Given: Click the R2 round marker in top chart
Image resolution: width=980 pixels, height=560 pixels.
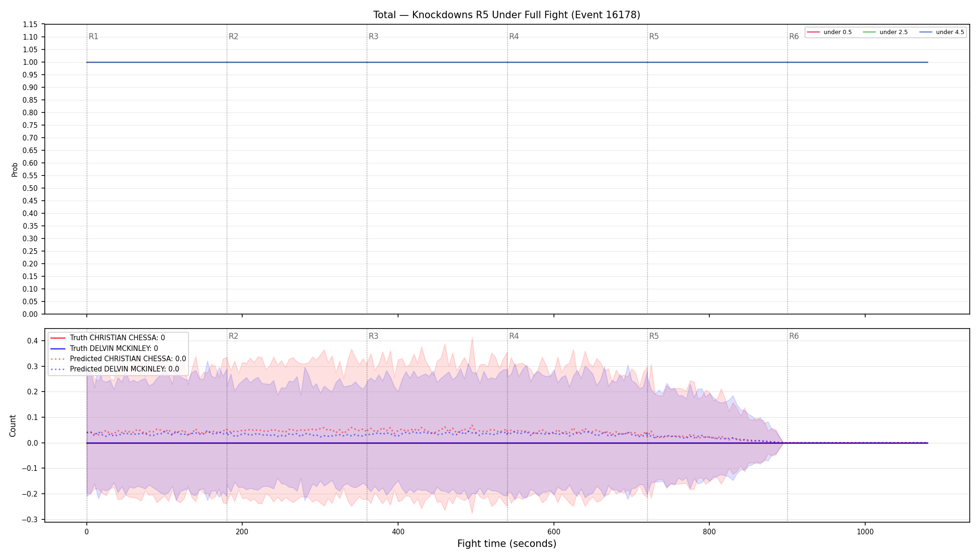Looking at the screenshot, I should coord(233,36).
